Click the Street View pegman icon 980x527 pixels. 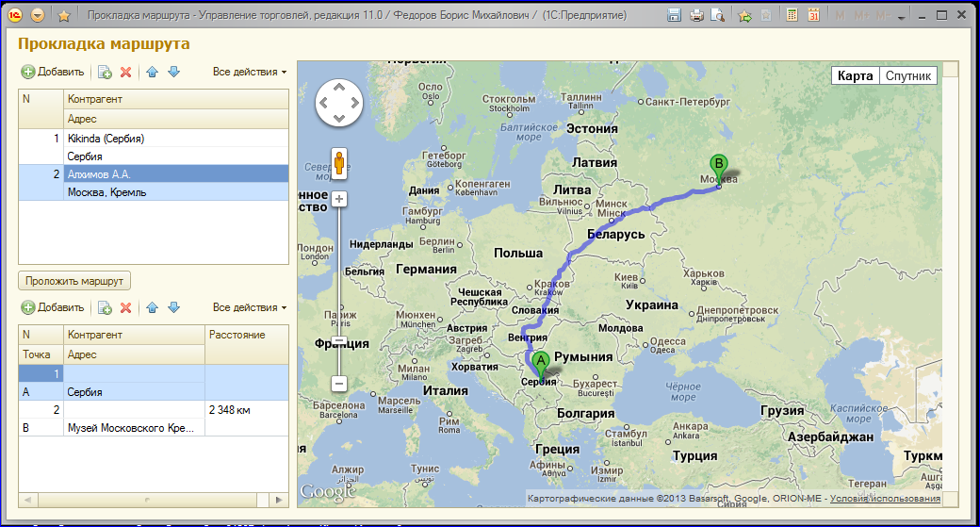click(x=338, y=164)
